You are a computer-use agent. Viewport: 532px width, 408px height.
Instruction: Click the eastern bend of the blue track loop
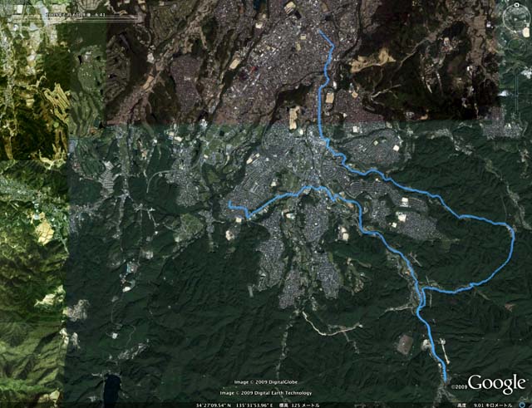click(x=513, y=236)
